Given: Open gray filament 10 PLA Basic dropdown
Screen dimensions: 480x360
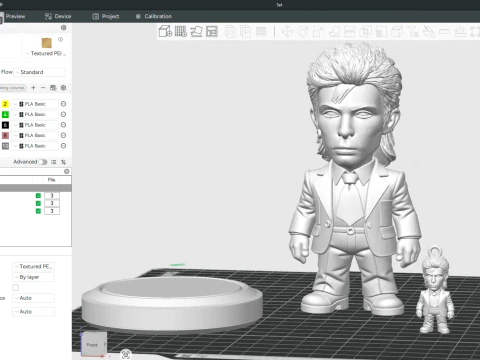Looking at the screenshot, I should coord(35,146).
